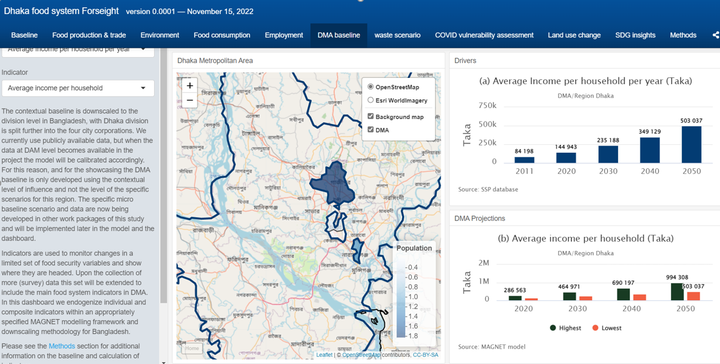Select the Esri WorldImagery base layer
Screen dimensions: 720x364
coord(371,100)
